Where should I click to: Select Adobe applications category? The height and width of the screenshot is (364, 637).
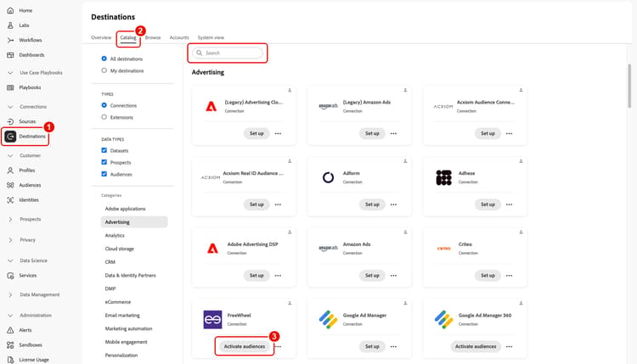[125, 209]
